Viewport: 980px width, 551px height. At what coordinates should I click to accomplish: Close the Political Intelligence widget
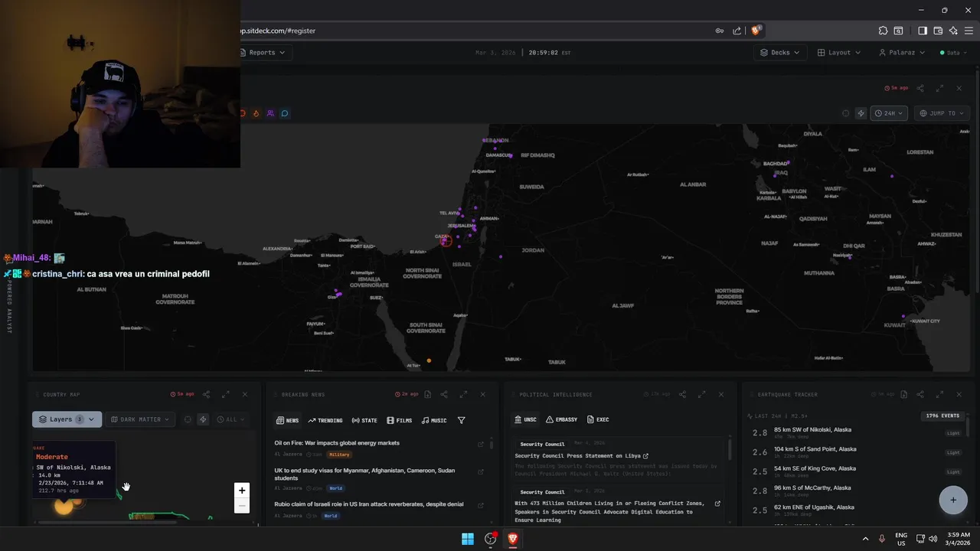tap(720, 394)
